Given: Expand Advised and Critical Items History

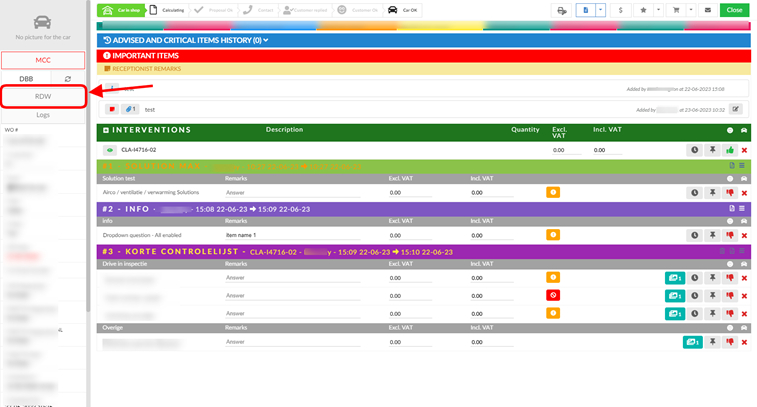Looking at the screenshot, I should coord(186,40).
